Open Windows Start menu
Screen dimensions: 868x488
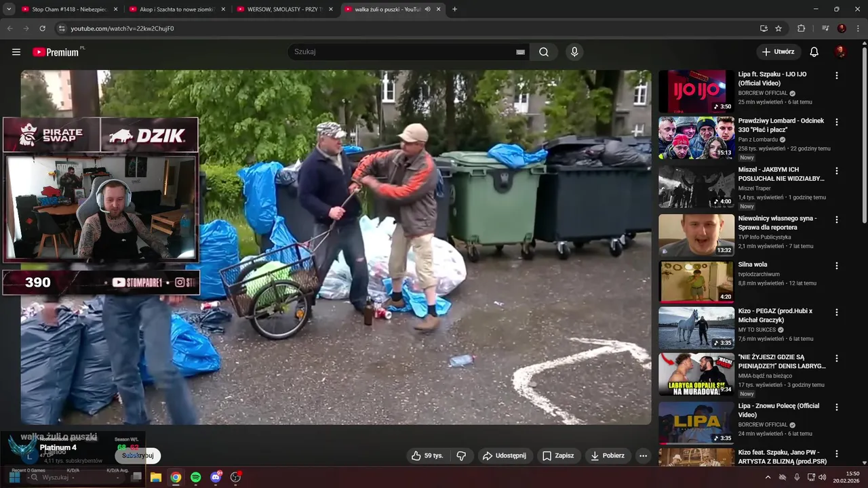pyautogui.click(x=14, y=477)
